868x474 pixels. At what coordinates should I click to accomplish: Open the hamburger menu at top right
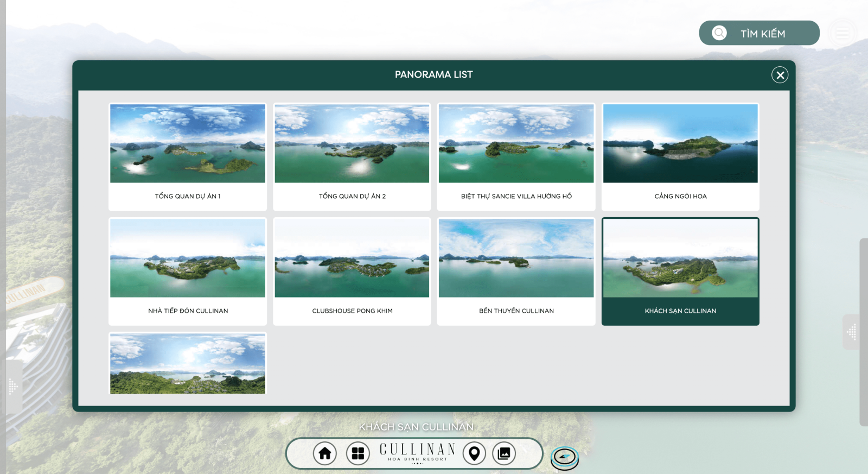click(842, 33)
